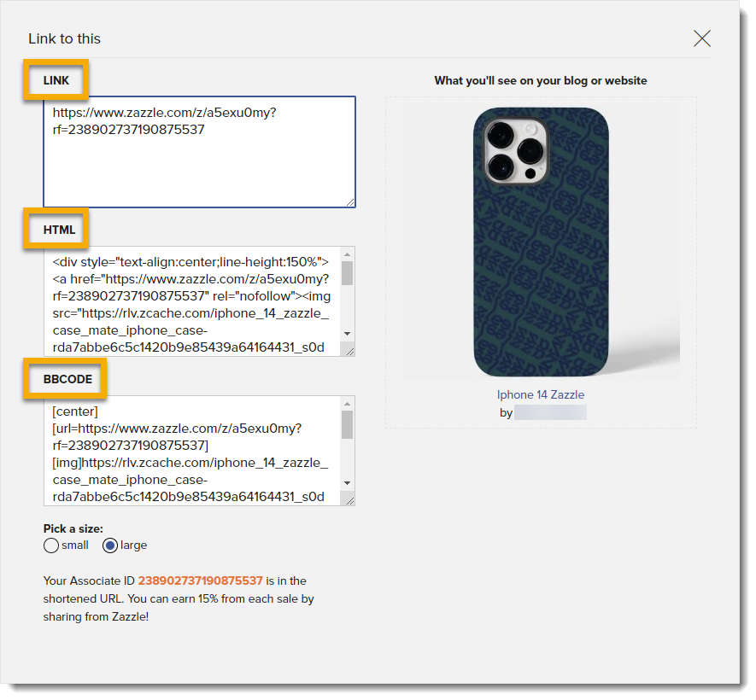Click the orange Associate ID number
The height and width of the screenshot is (700, 756).
coord(200,580)
